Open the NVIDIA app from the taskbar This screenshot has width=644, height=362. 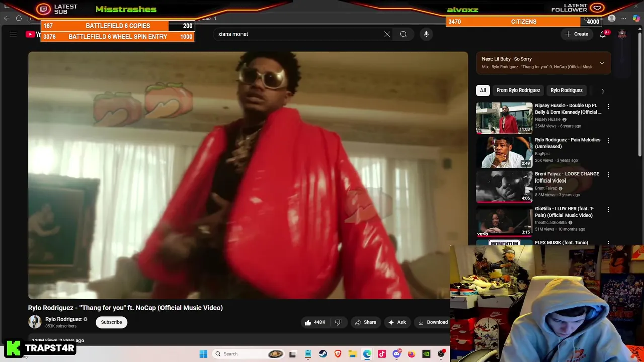pyautogui.click(x=426, y=354)
